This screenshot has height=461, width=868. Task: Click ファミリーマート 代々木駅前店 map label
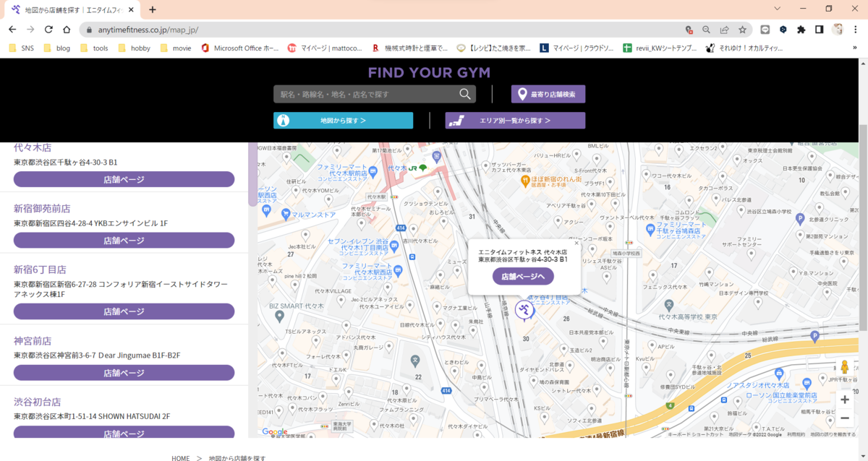(344, 171)
